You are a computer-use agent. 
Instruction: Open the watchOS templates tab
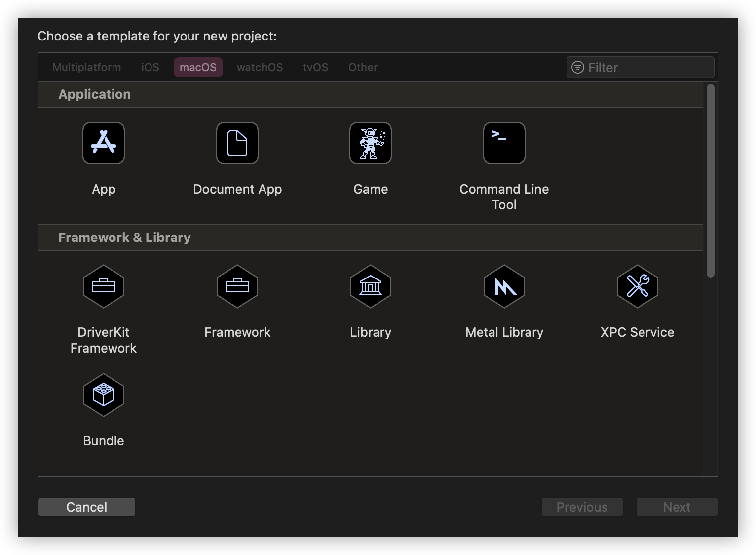[260, 67]
